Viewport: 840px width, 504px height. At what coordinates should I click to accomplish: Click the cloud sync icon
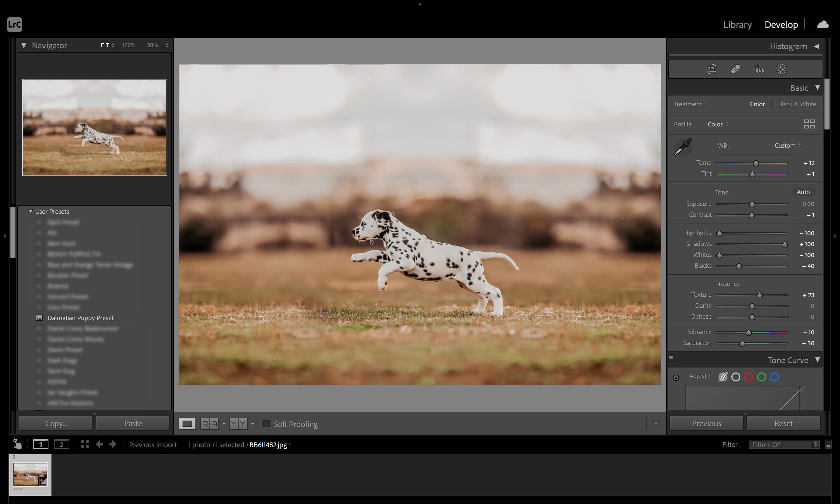coord(823,24)
